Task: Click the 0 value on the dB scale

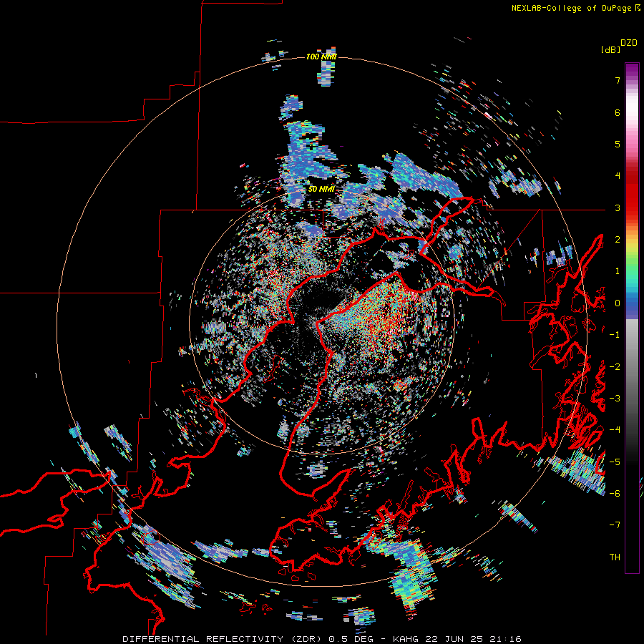Action: click(x=618, y=303)
